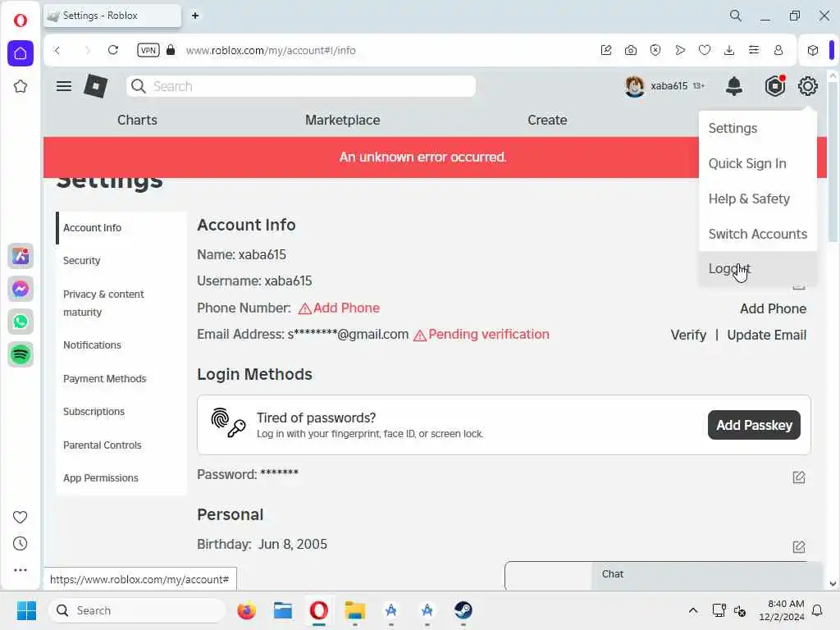Open xaba615 avatar profile
The image size is (840, 630).
click(634, 85)
